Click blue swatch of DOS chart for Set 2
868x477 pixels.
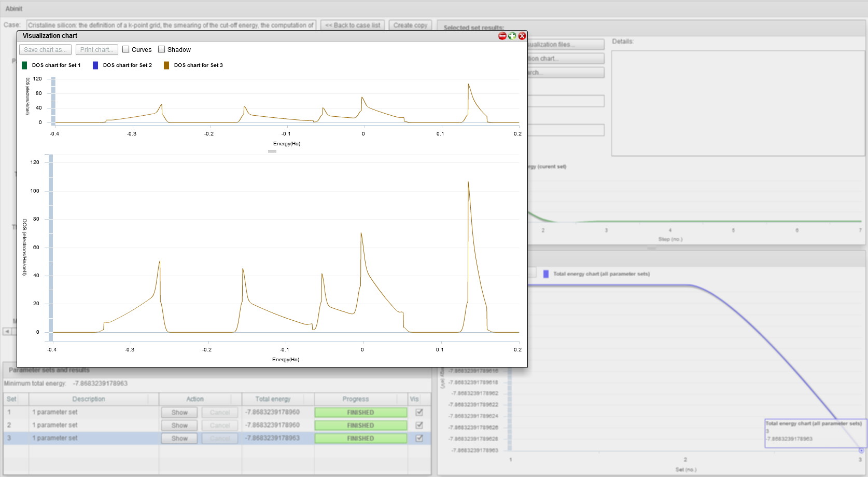point(95,65)
